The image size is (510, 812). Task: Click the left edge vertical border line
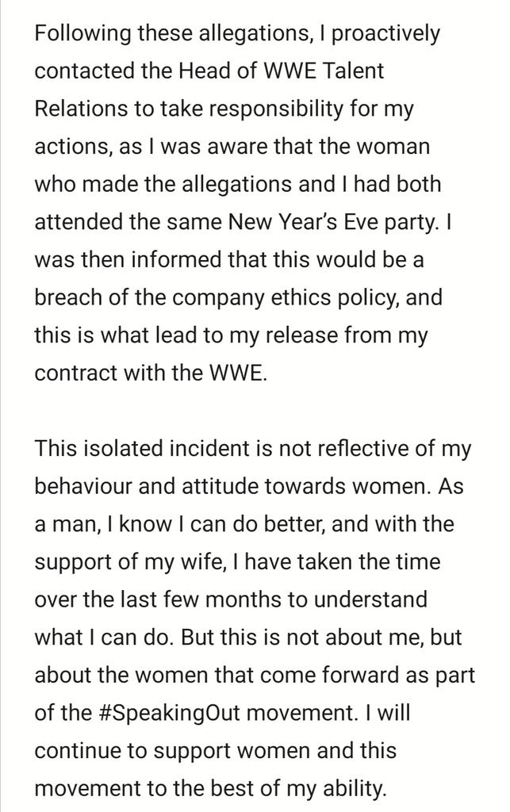[x=1, y=406]
